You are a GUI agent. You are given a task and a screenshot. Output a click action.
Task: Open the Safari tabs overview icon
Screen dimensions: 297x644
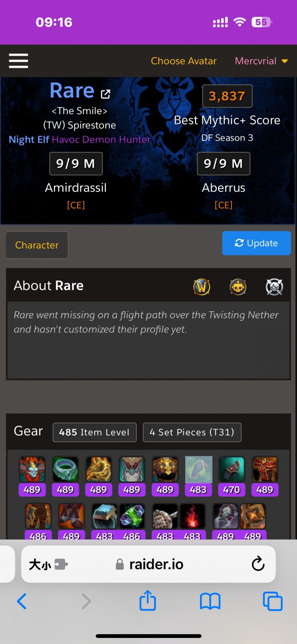click(x=272, y=601)
